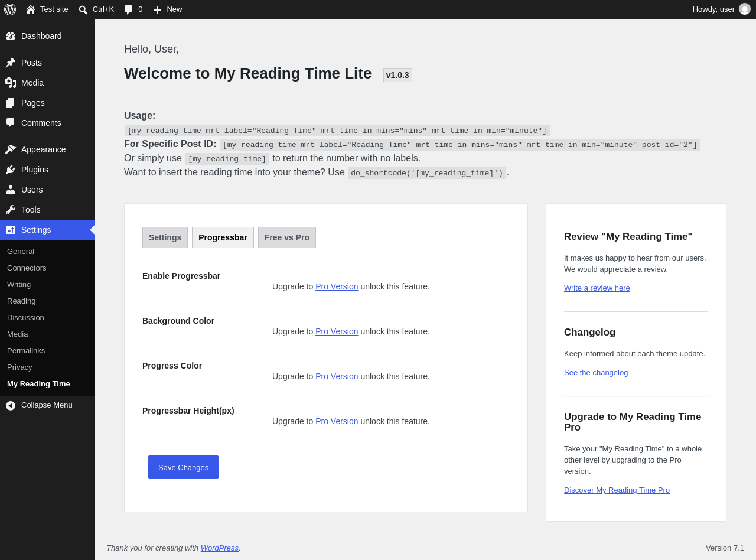
Task: Click the Posts pushpin icon
Action: [x=11, y=63]
